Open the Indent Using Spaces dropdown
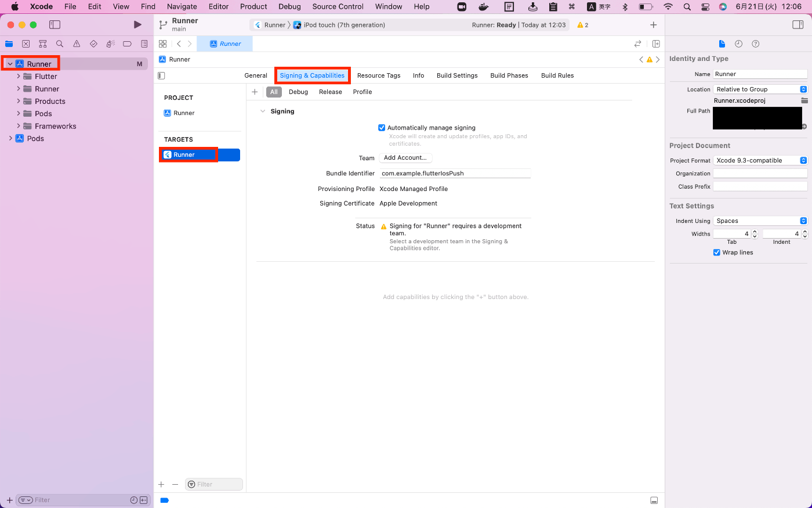 pyautogui.click(x=760, y=221)
